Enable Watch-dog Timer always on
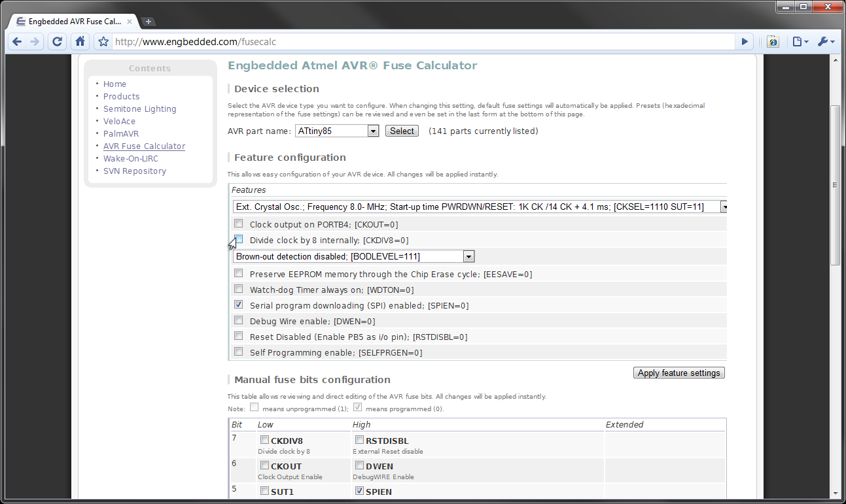Viewport: 846px width, 504px height. click(239, 289)
